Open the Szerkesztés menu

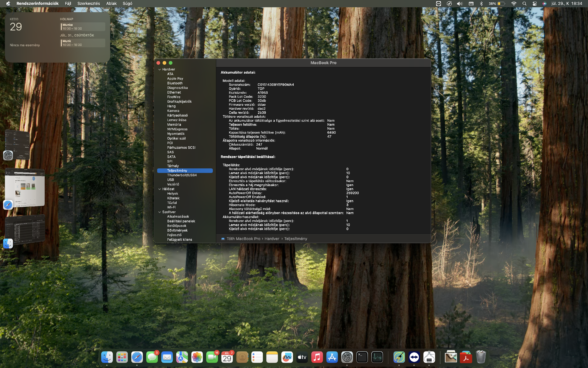(x=89, y=3)
